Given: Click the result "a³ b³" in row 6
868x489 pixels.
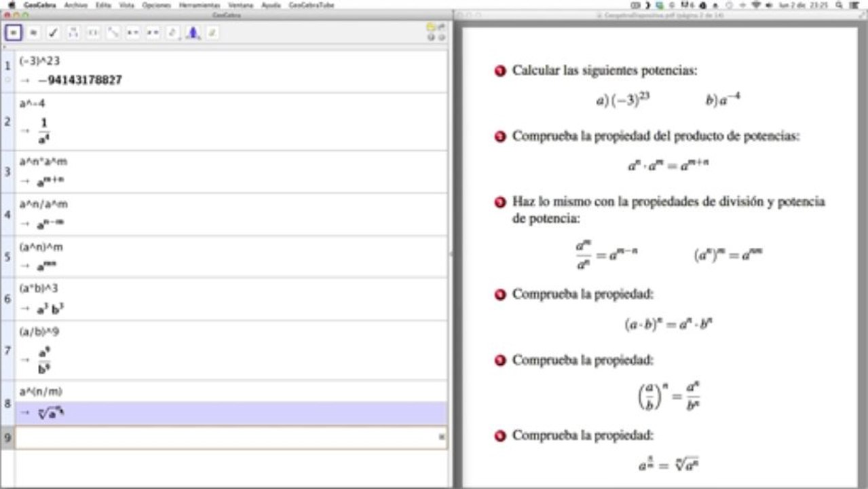Looking at the screenshot, I should 50,309.
